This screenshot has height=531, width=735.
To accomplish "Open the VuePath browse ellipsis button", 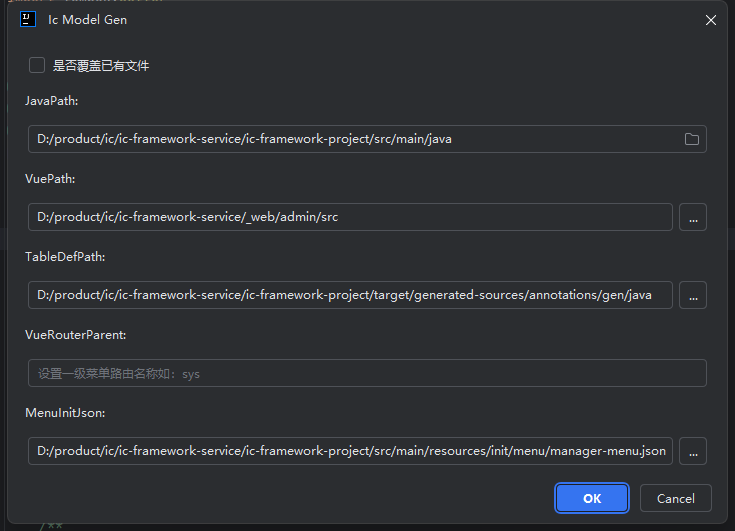I will tap(693, 217).
